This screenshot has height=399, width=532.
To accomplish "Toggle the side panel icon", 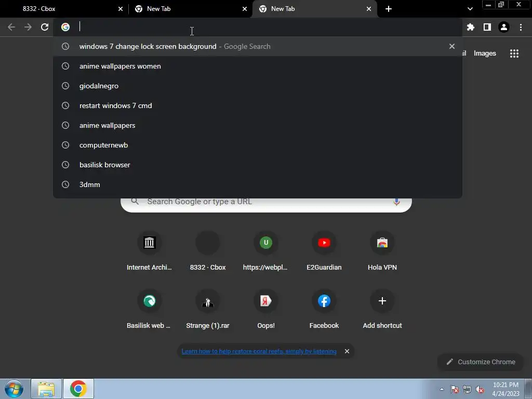I will (x=487, y=27).
